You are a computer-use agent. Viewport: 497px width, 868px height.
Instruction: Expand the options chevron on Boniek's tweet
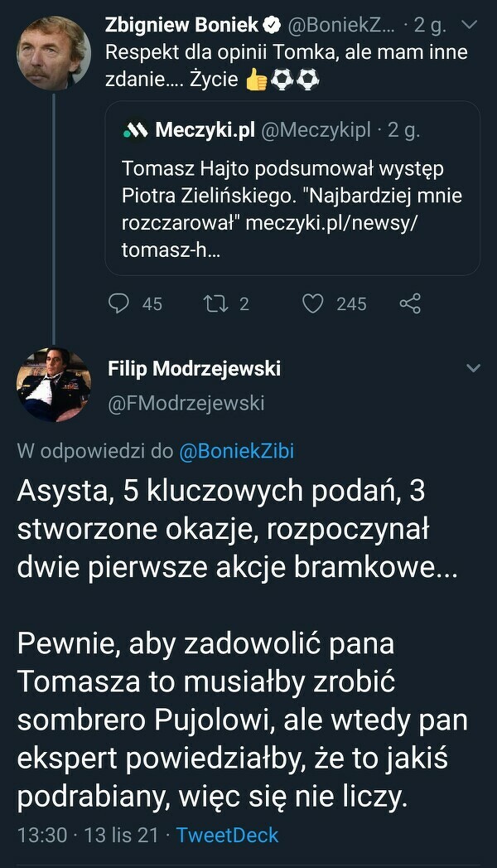(x=469, y=26)
